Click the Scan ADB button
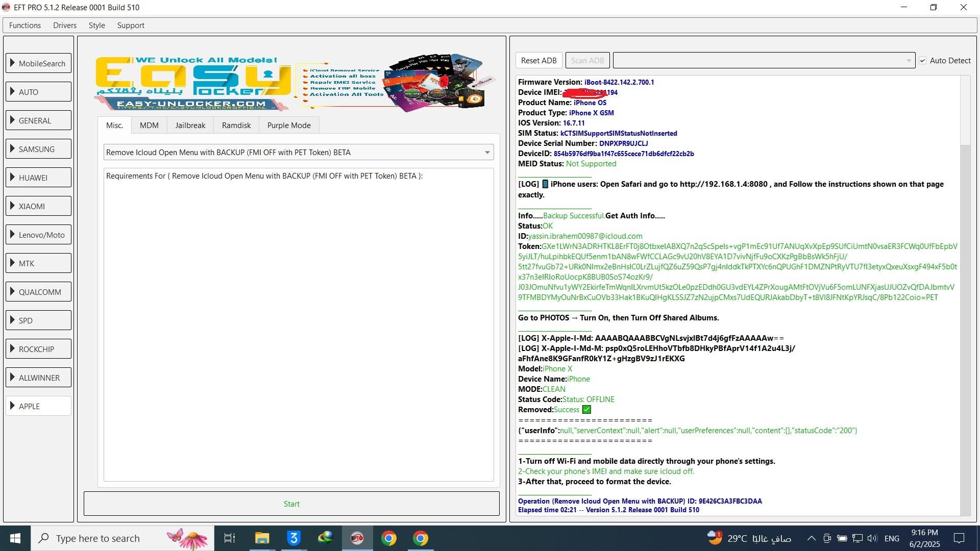The width and height of the screenshot is (980, 551). pos(587,60)
